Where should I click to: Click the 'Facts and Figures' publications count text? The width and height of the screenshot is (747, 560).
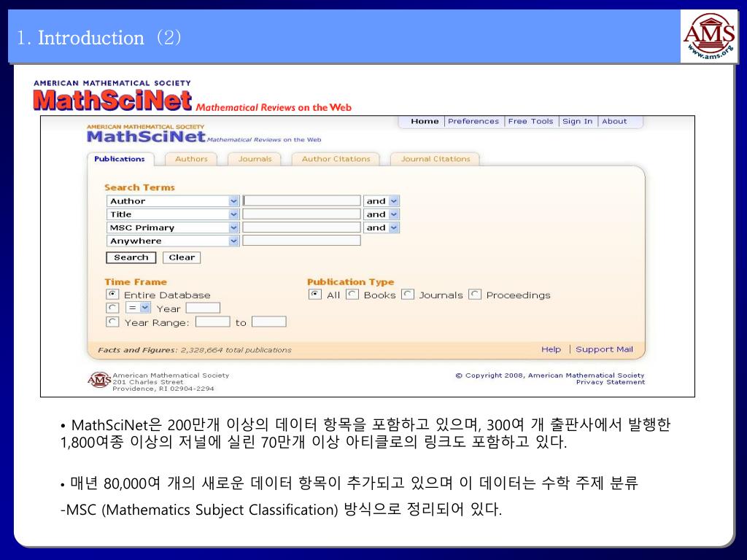pyautogui.click(x=194, y=350)
